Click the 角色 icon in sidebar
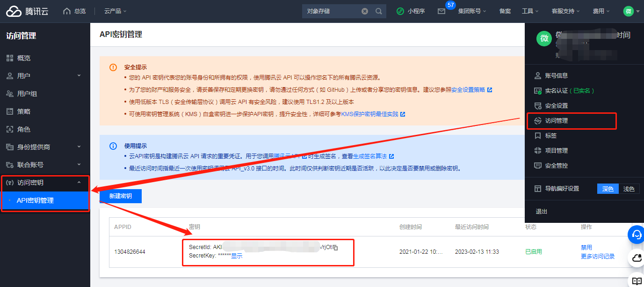The image size is (644, 287). (9, 129)
